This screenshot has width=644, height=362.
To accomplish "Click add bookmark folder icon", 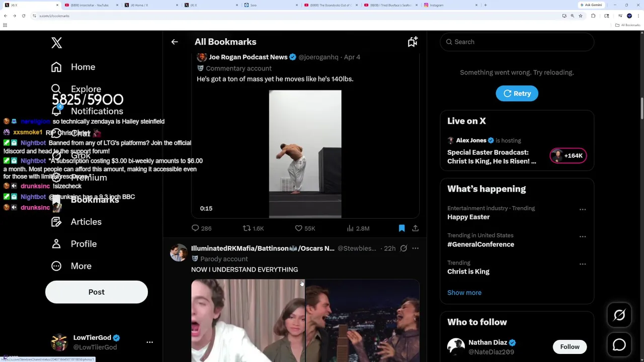I will tap(413, 42).
